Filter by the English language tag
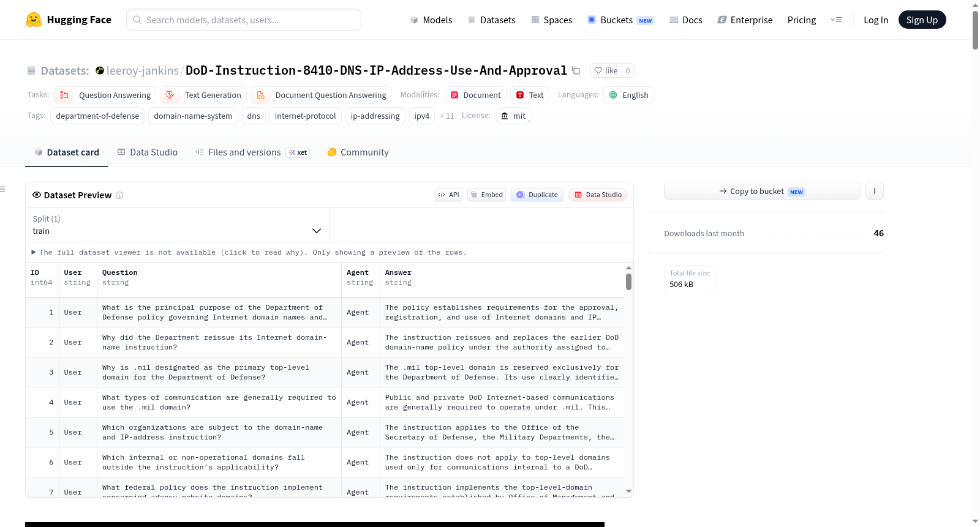Image resolution: width=980 pixels, height=527 pixels. point(628,95)
